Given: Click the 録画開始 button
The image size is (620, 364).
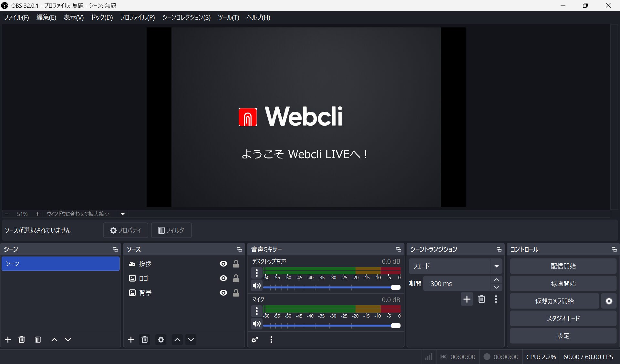Looking at the screenshot, I should [x=563, y=284].
